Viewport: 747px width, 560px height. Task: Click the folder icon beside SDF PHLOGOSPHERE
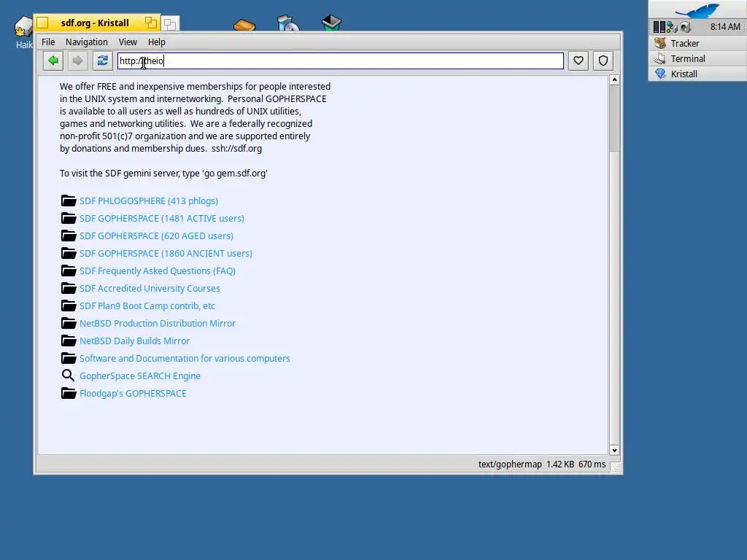[x=69, y=201]
